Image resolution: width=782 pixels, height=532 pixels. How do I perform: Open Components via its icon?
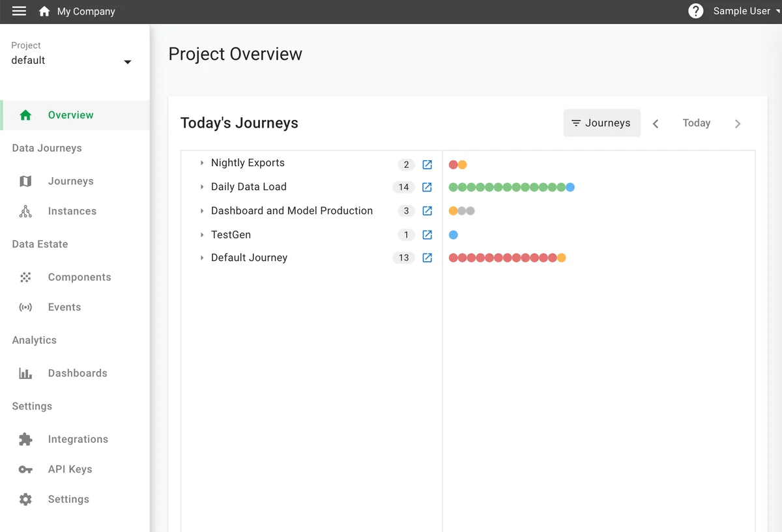pyautogui.click(x=25, y=277)
